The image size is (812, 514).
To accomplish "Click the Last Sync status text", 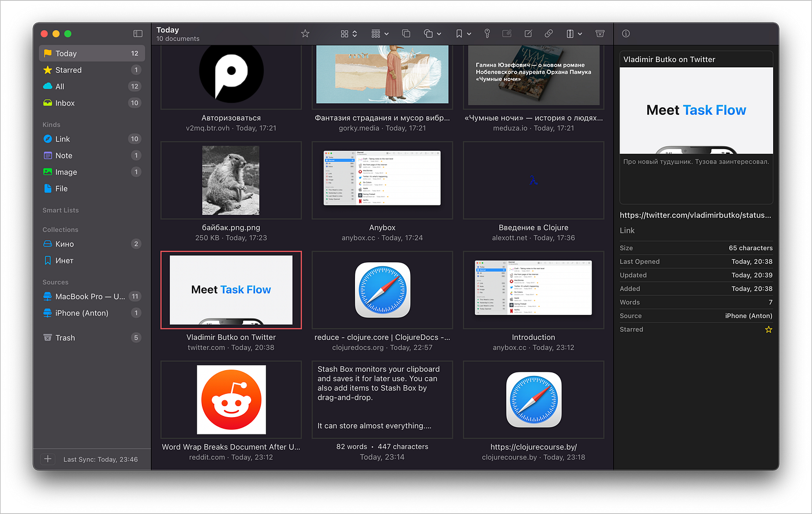I will (100, 459).
